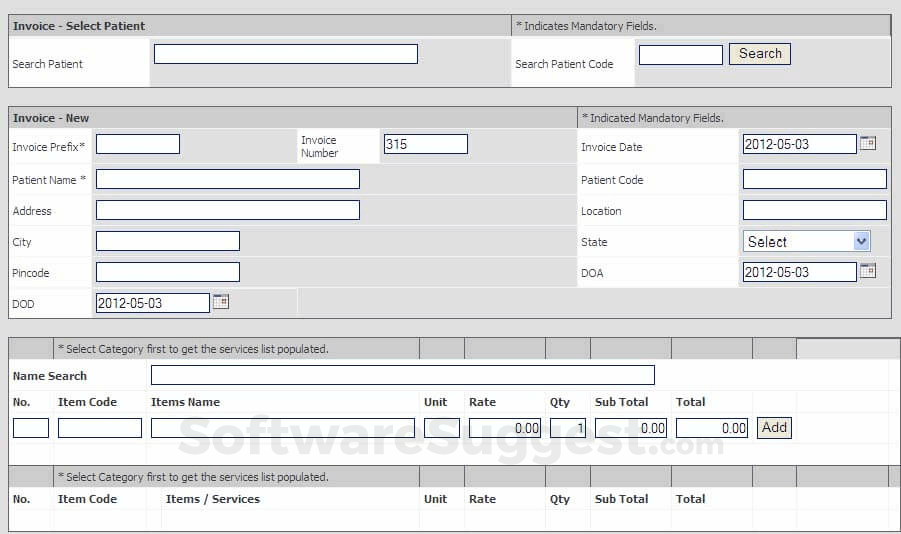Click the Invoice Number field showing 315
This screenshot has width=901, height=534.
click(x=425, y=144)
